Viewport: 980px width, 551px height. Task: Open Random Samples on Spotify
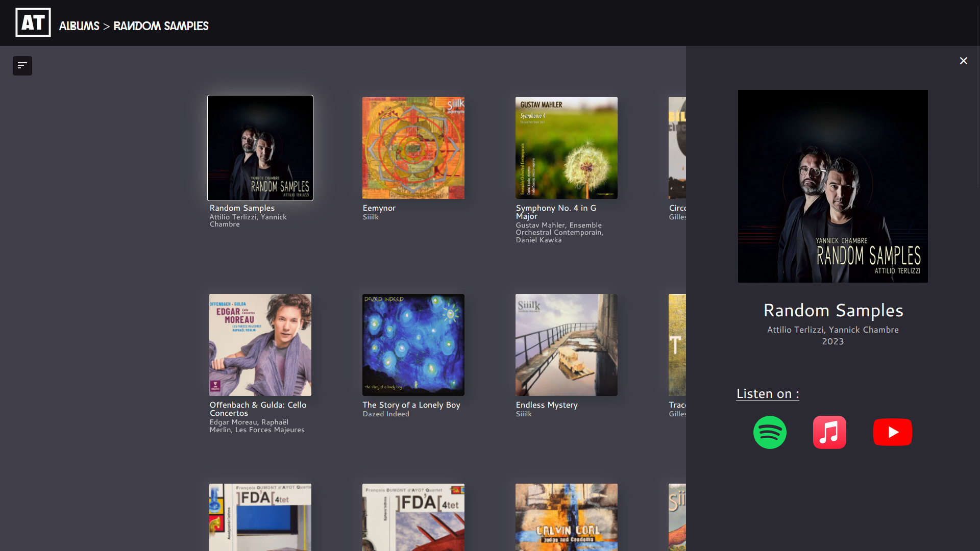click(770, 432)
